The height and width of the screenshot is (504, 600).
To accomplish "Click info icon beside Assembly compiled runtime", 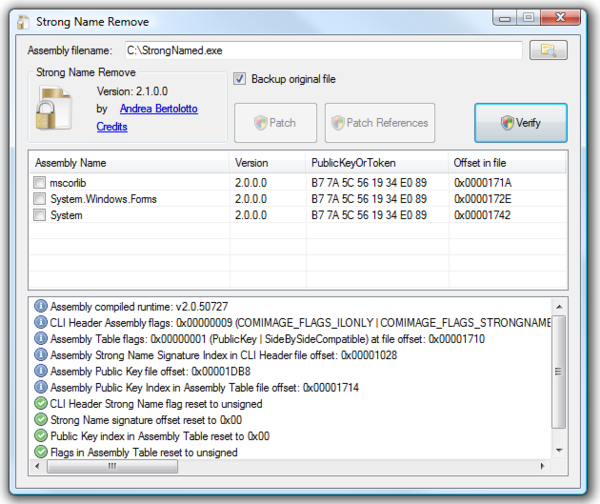I will (41, 306).
